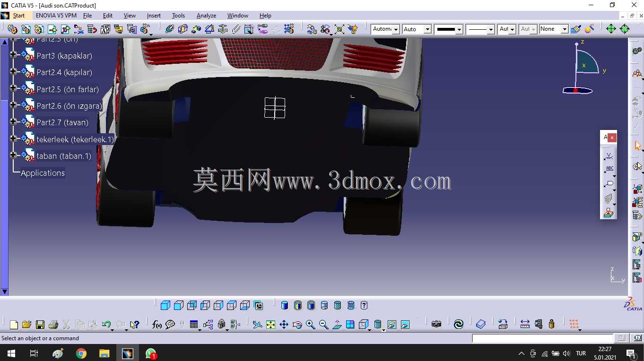
Task: Select the Rotate view tool
Action: pos(297,325)
